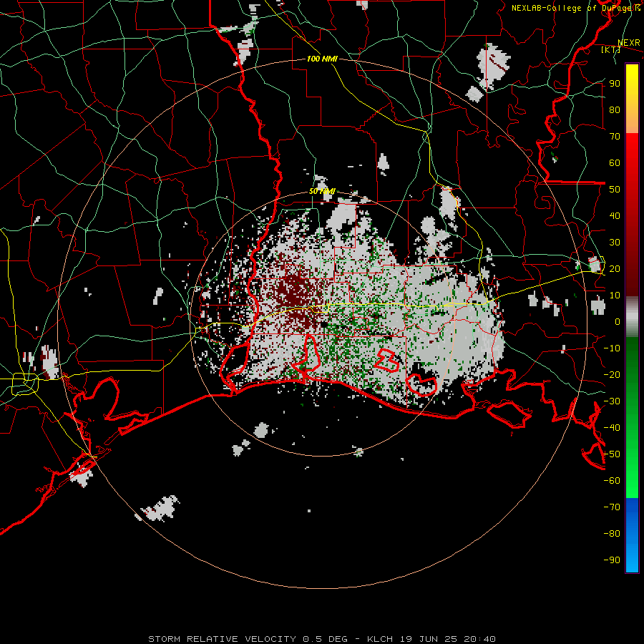Click the "[KT]" units label
This screenshot has height=644, width=644.
point(611,49)
